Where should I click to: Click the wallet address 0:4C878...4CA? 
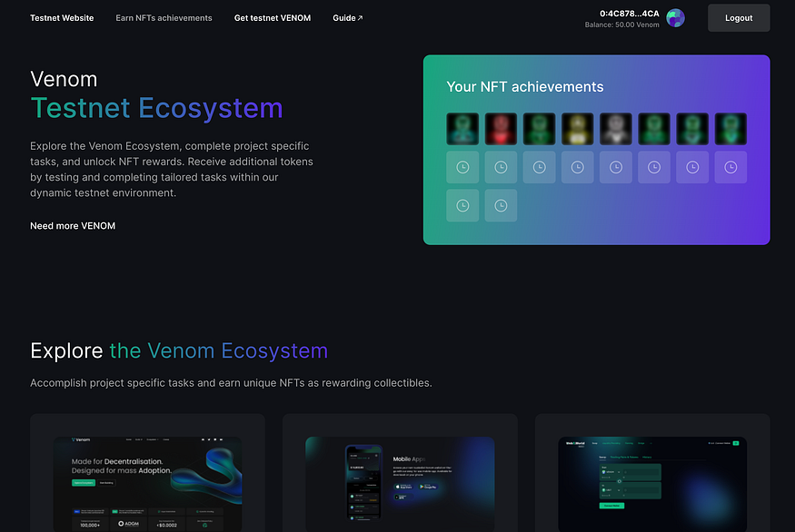(630, 14)
